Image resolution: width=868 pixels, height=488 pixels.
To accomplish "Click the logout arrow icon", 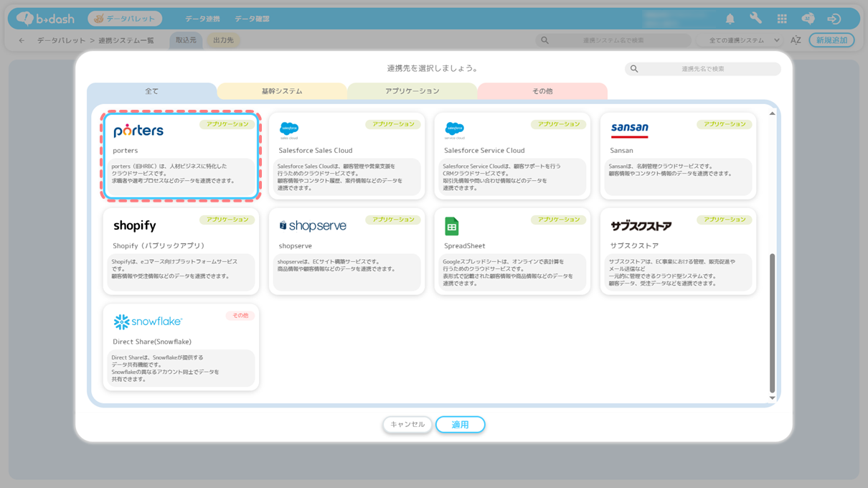I will coord(834,19).
